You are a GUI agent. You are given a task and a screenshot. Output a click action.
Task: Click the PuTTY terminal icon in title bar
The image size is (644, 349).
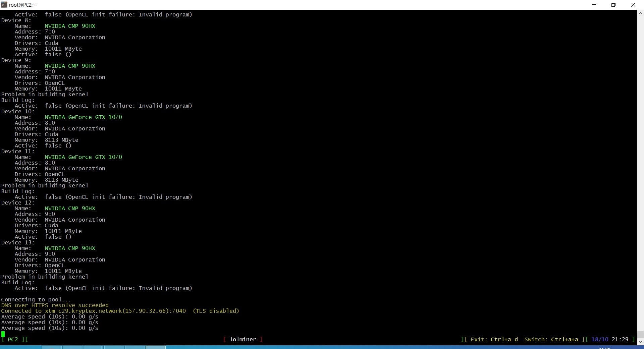[x=4, y=5]
